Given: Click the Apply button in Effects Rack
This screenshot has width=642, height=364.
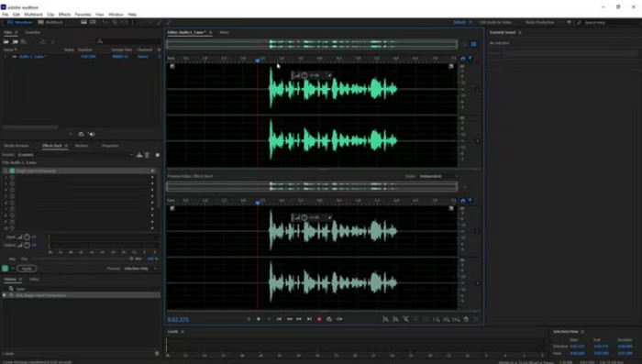Looking at the screenshot, I should (27, 269).
